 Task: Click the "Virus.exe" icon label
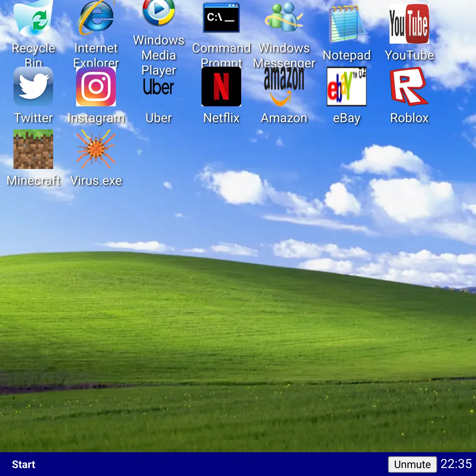(96, 181)
